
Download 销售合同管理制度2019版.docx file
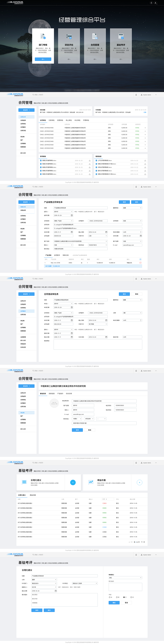click(145, 164)
